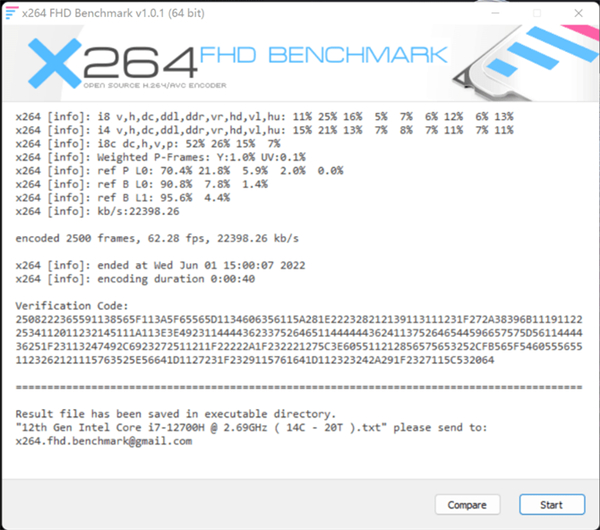
Task: Click the blue X logo in banner
Action: [54, 63]
